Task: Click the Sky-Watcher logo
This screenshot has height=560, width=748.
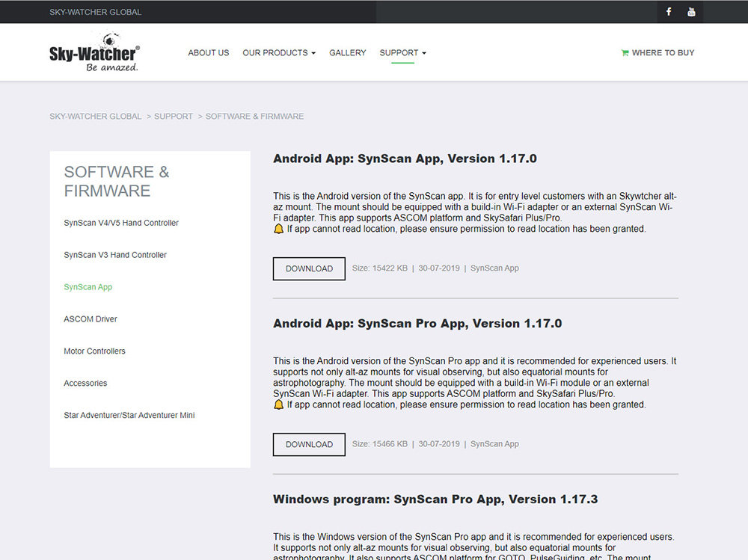Action: (x=94, y=52)
